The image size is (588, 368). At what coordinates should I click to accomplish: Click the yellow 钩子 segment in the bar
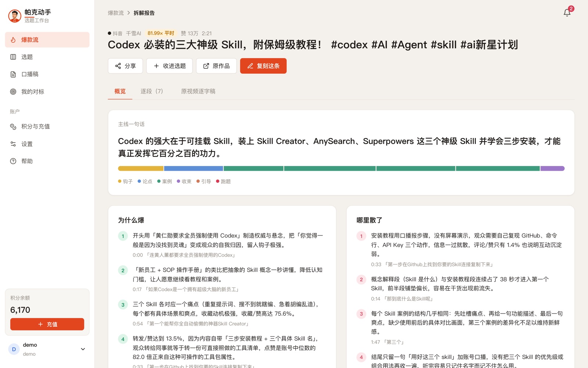coord(141,169)
